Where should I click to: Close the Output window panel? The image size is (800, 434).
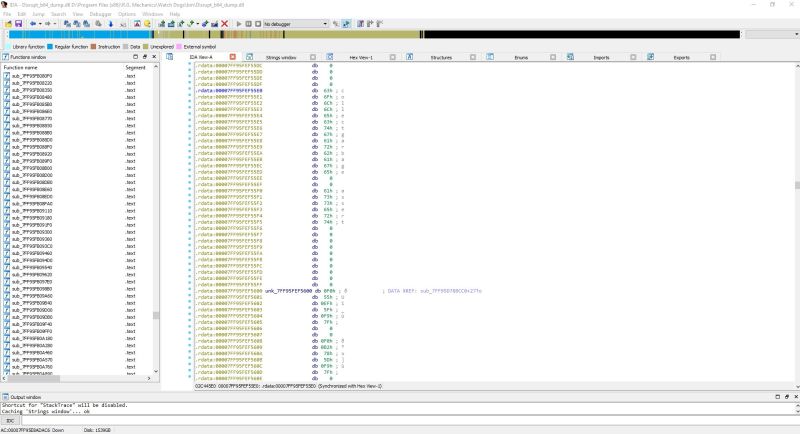coord(795,396)
